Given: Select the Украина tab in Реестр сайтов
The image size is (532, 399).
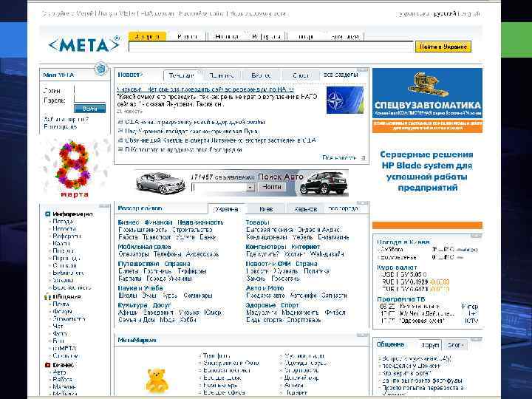Looking at the screenshot, I should pyautogui.click(x=227, y=209).
